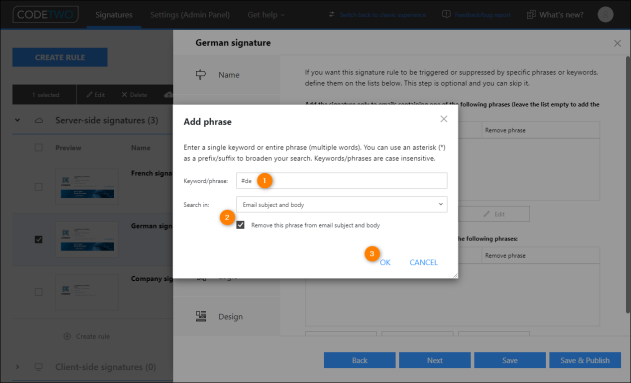Click Delete in the selection toolbar
631x383 pixels.
pyautogui.click(x=134, y=95)
